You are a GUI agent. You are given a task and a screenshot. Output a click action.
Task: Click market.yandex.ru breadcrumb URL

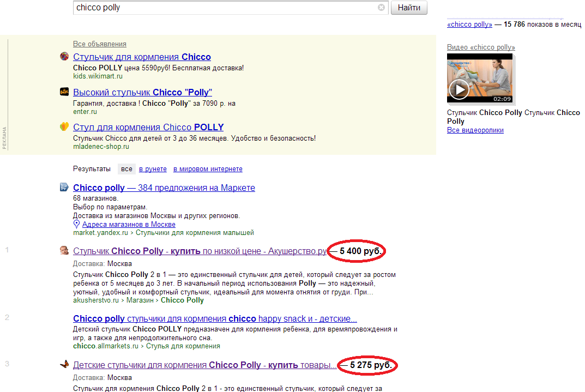(x=100, y=233)
